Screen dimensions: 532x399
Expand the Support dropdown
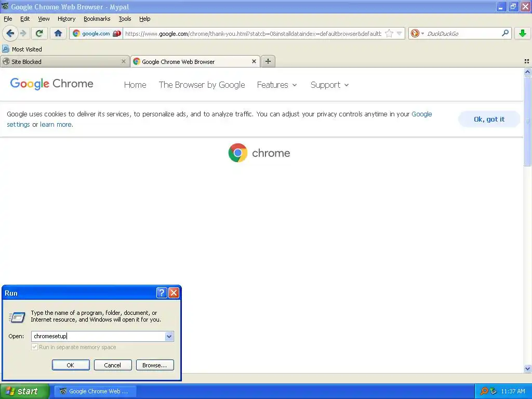(x=329, y=85)
